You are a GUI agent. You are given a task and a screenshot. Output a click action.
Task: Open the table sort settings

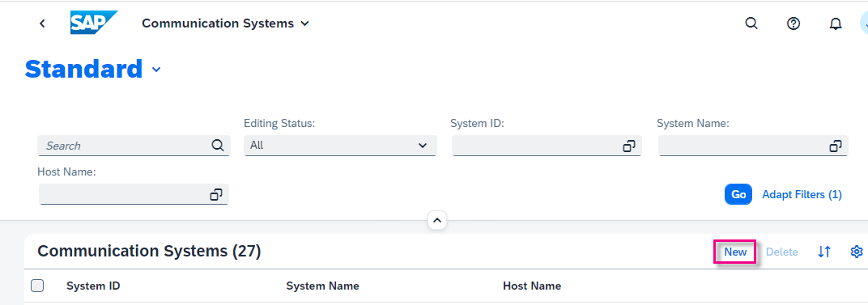pyautogui.click(x=824, y=252)
